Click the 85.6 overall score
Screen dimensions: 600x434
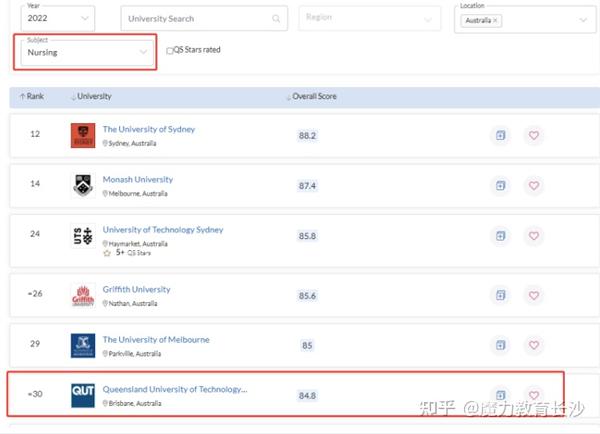click(307, 295)
